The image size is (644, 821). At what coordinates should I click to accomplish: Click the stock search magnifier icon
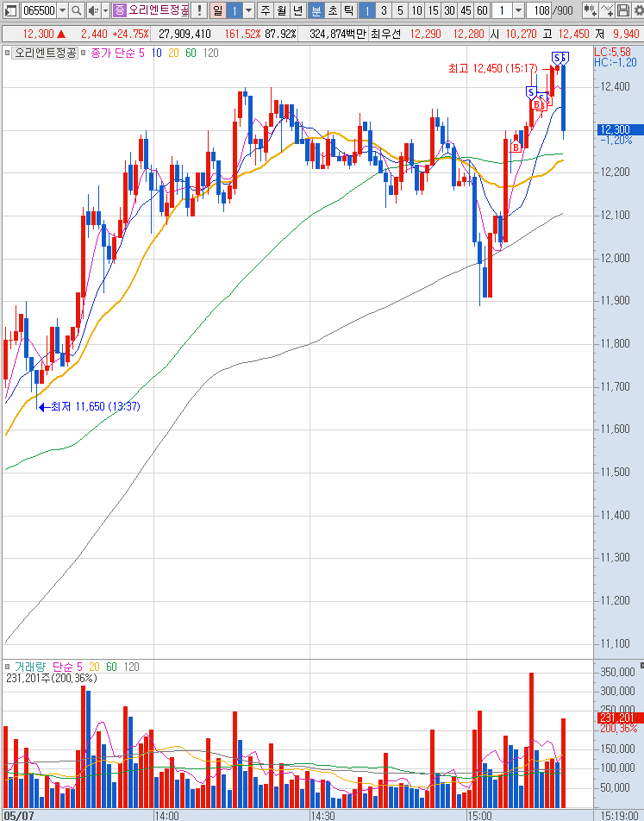(76, 10)
